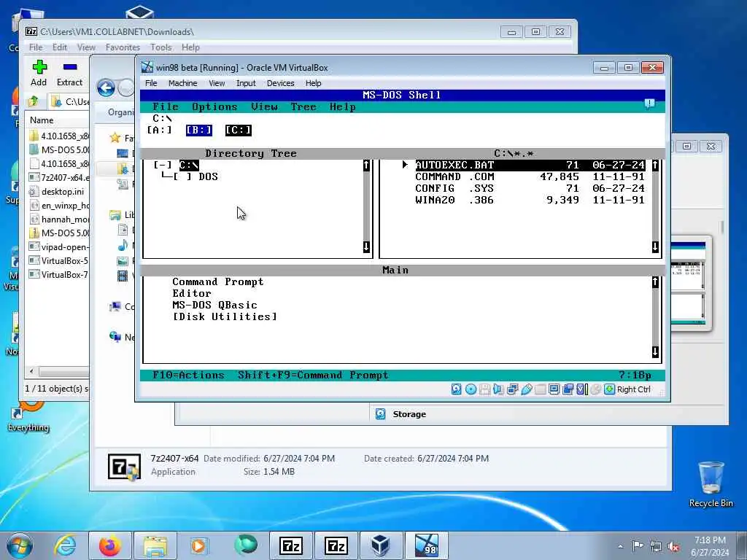The height and width of the screenshot is (560, 747).
Task: Open the Tools menu in 7-Zip
Action: pyautogui.click(x=161, y=47)
